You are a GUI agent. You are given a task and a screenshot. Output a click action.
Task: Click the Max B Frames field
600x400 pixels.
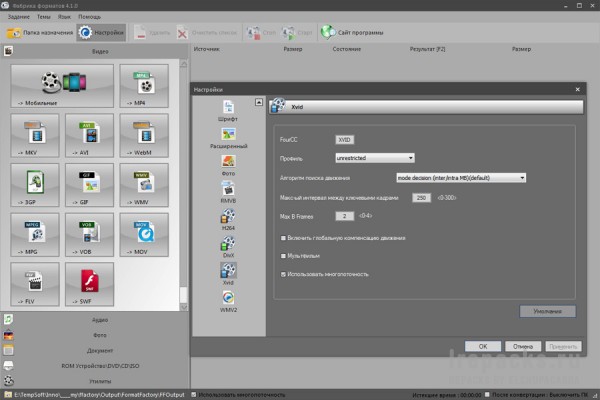pos(344,216)
